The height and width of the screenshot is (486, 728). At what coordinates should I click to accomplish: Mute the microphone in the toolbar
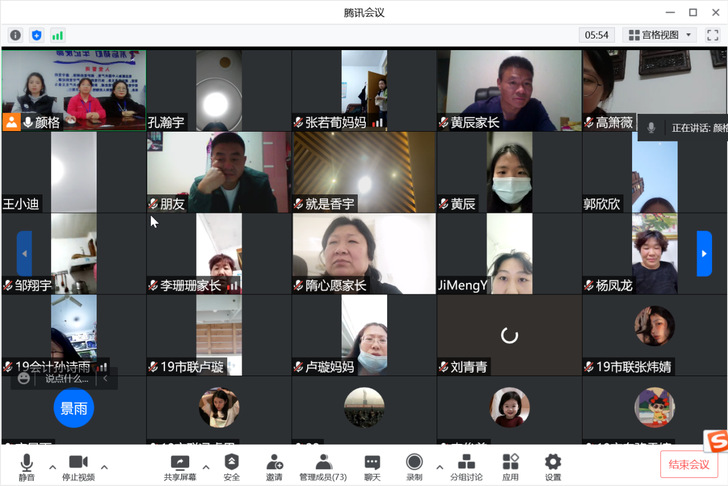click(x=26, y=465)
